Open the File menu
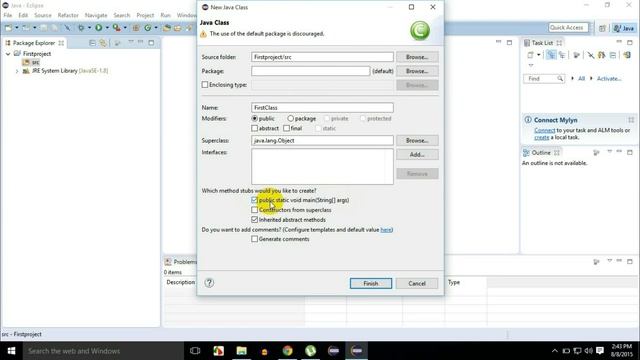This screenshot has height=360, width=640. point(8,15)
